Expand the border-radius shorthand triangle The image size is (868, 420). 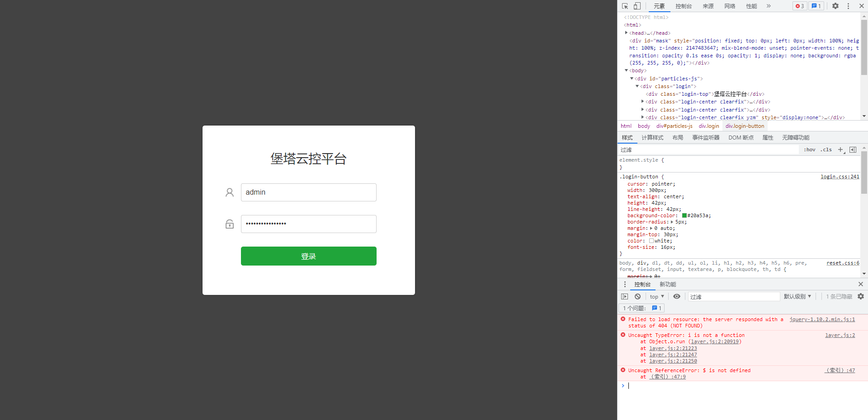[672, 222]
